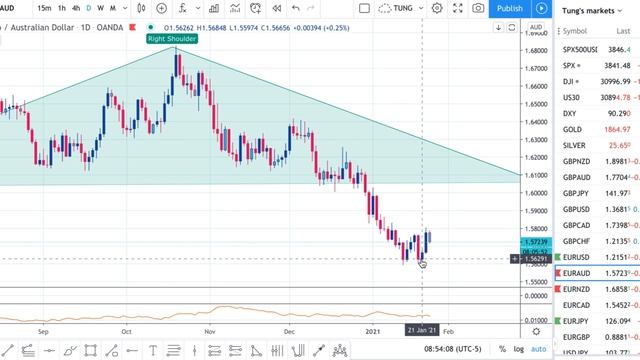Select DXY in the watchlist
Viewport: 640px width, 360px height.
click(597, 113)
